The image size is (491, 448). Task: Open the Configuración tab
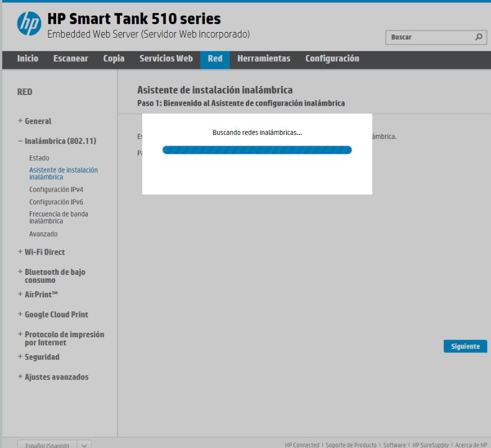[x=332, y=58]
